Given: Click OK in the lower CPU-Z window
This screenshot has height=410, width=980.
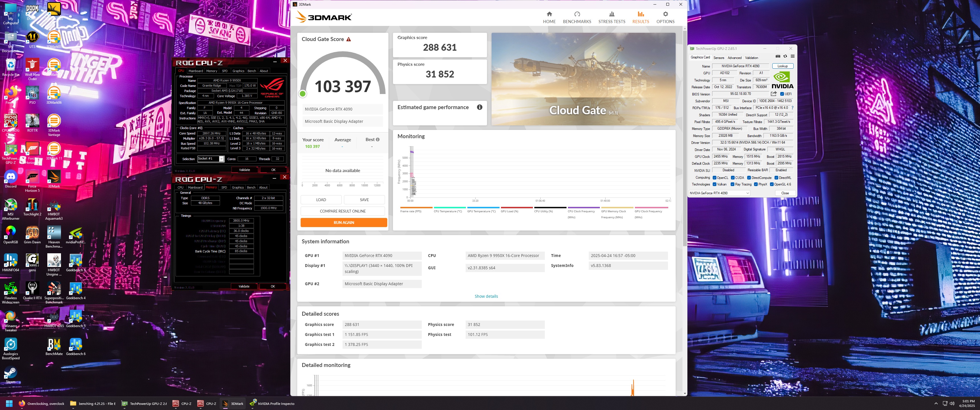Looking at the screenshot, I should click(272, 286).
